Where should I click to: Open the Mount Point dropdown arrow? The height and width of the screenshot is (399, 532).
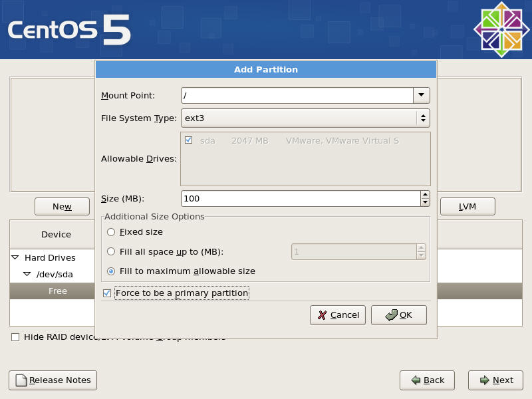tap(422, 95)
